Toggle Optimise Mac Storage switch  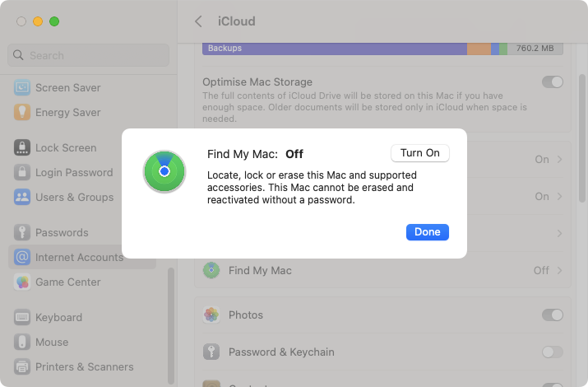pyautogui.click(x=553, y=82)
